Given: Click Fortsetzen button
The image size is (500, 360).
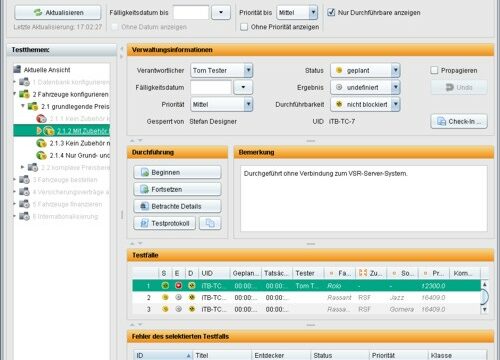Looking at the screenshot, I should [x=177, y=189].
